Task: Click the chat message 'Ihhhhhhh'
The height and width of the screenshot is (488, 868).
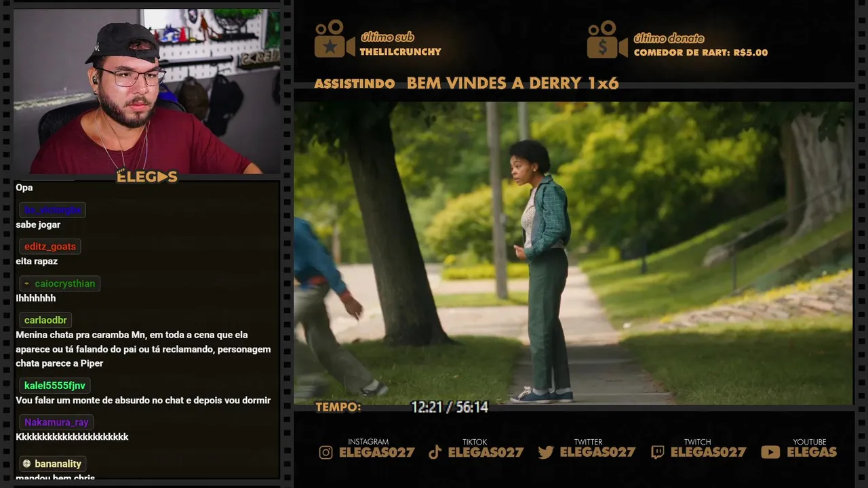Action: 35,298
